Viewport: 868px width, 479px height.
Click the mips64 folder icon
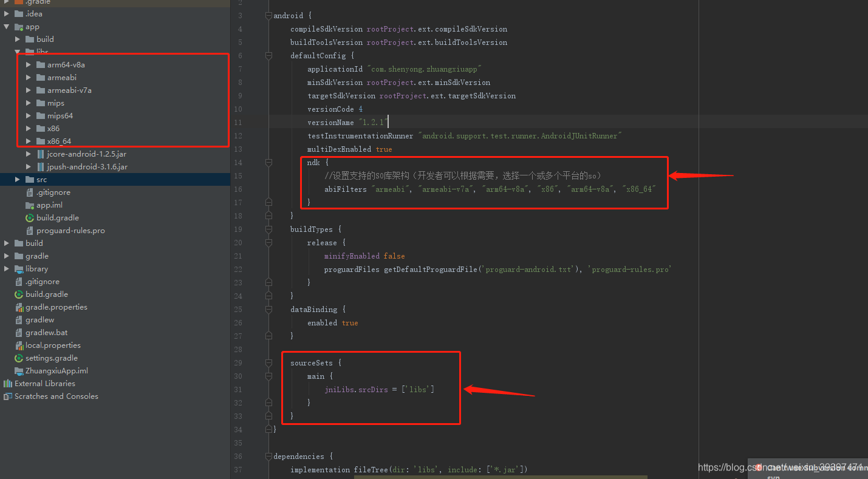[41, 115]
